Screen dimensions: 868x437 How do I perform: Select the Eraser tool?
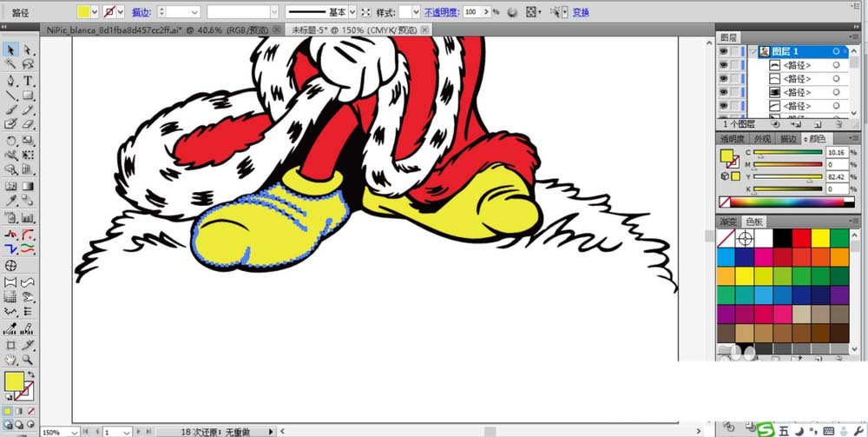point(28,124)
